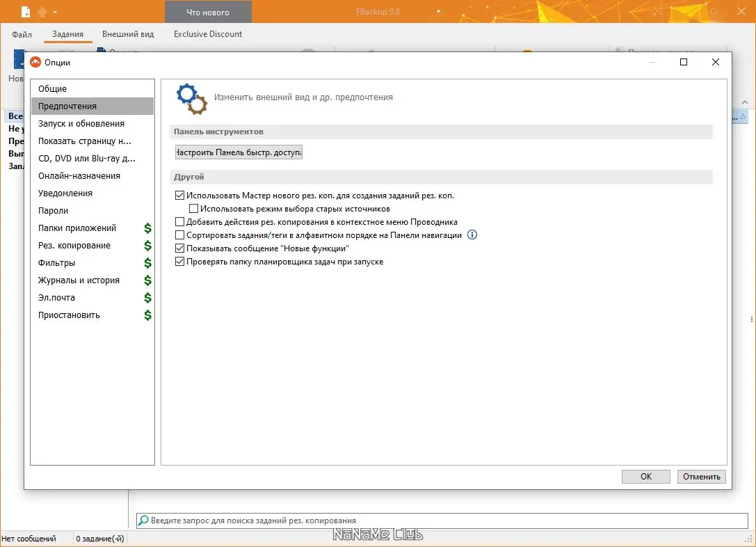
Task: Open the Фильтры category
Action: [92, 262]
